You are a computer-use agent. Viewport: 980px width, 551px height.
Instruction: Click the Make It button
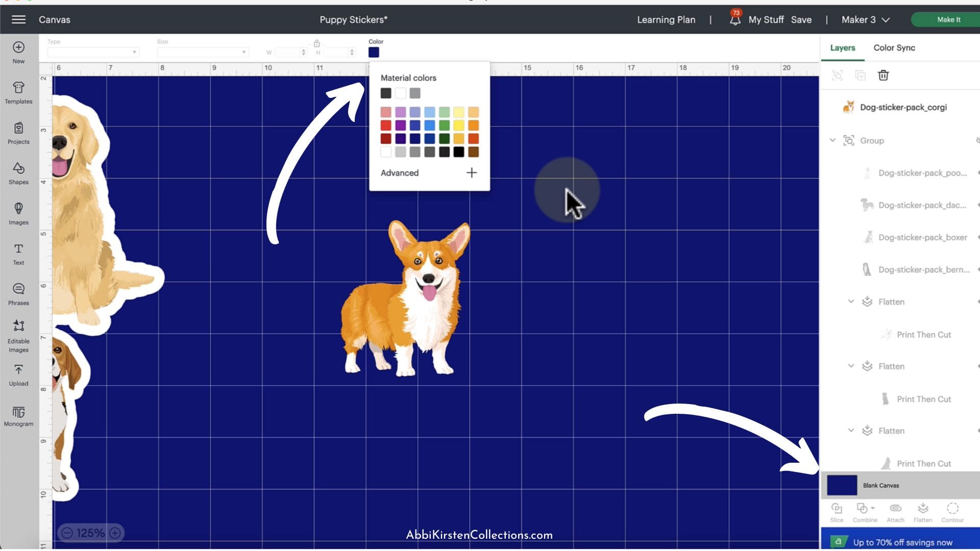[948, 19]
